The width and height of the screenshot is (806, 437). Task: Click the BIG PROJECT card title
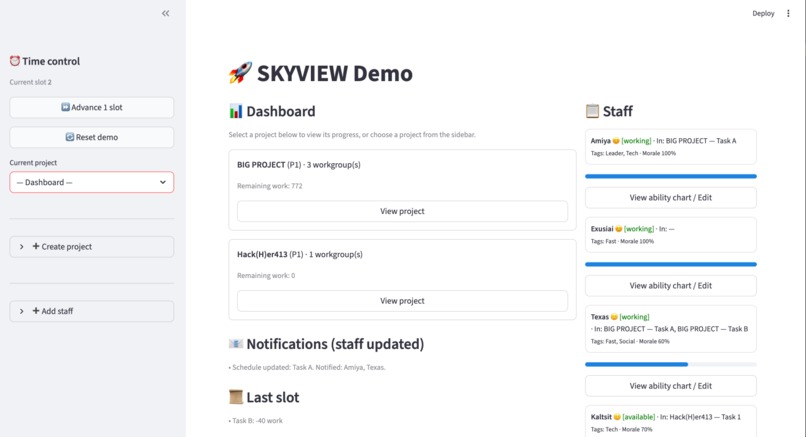click(299, 165)
